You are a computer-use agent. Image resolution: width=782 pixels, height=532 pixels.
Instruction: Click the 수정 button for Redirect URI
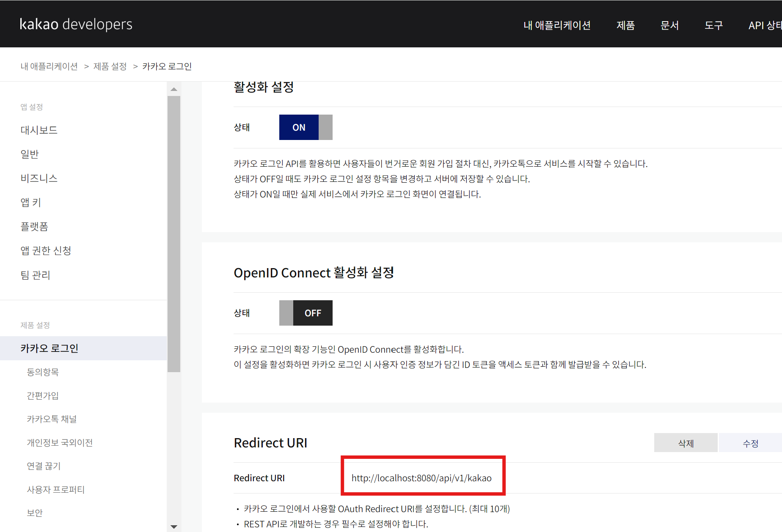750,443
